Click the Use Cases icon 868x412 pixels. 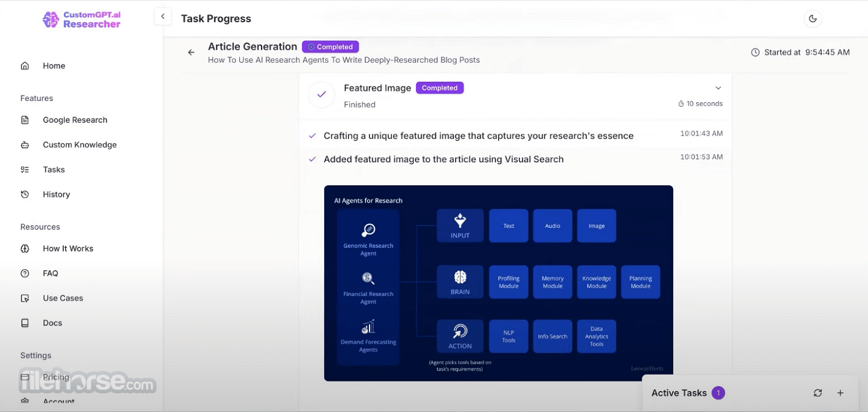tap(25, 298)
